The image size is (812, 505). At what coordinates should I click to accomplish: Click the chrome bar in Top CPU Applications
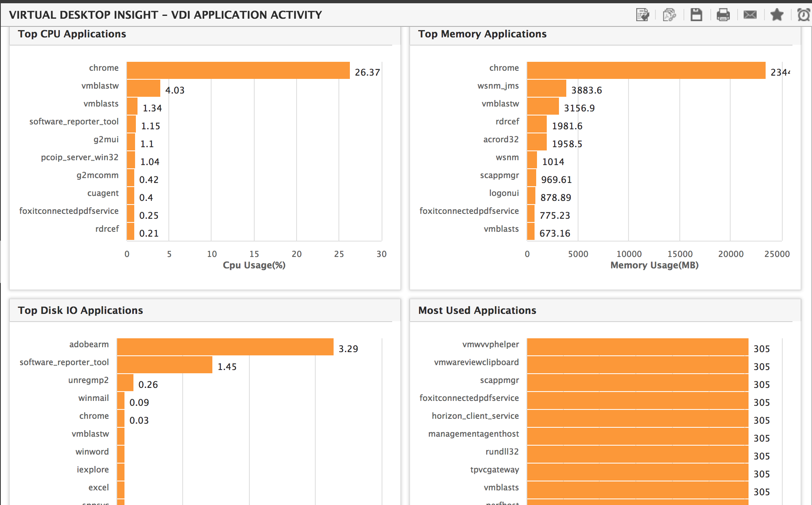click(238, 70)
